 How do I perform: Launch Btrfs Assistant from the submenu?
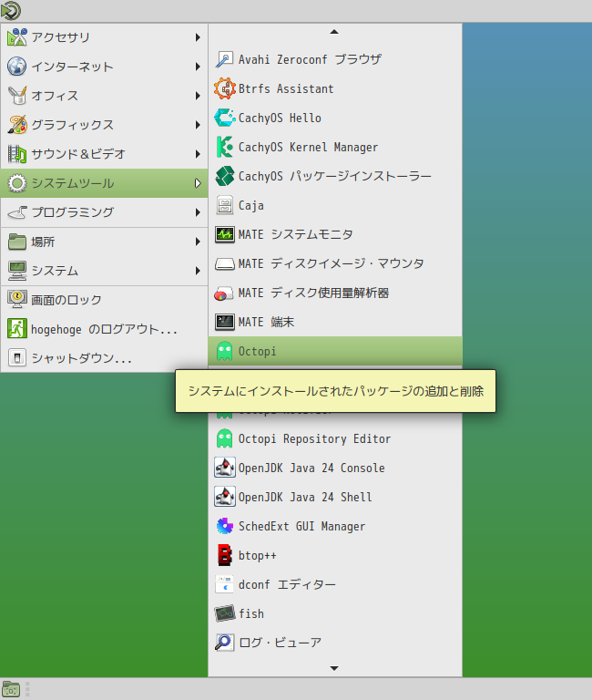tap(335, 88)
